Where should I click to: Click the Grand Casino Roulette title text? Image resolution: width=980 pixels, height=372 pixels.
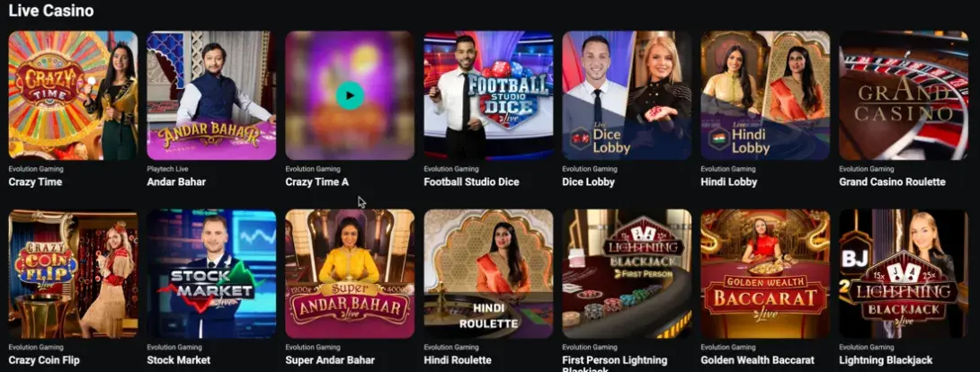[892, 182]
